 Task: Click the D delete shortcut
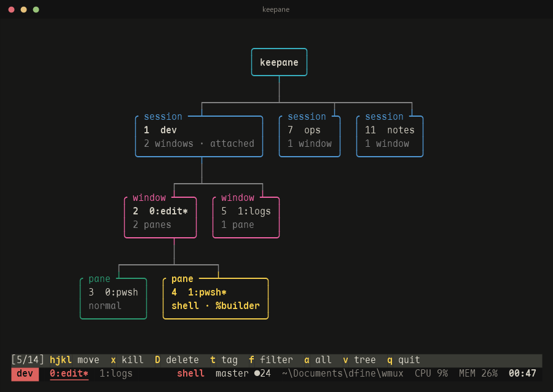(177, 360)
